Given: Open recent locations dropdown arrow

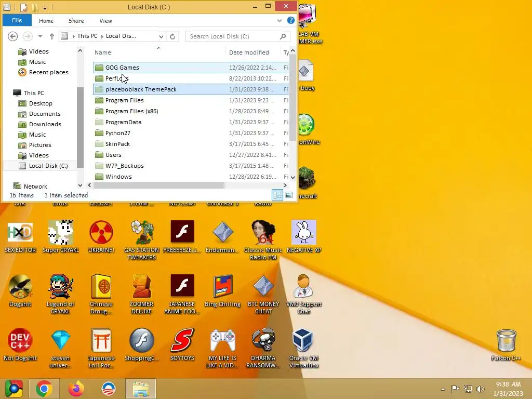Looking at the screenshot, I should [40, 36].
